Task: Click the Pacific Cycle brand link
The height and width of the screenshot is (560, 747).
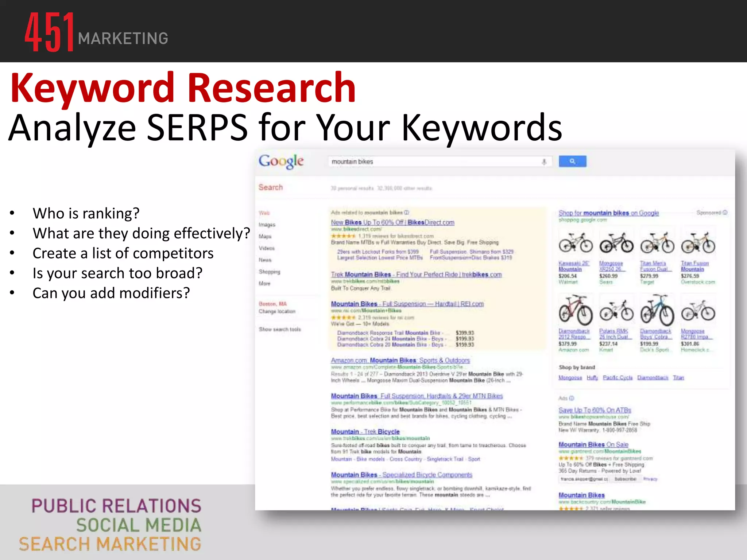Action: coord(618,378)
